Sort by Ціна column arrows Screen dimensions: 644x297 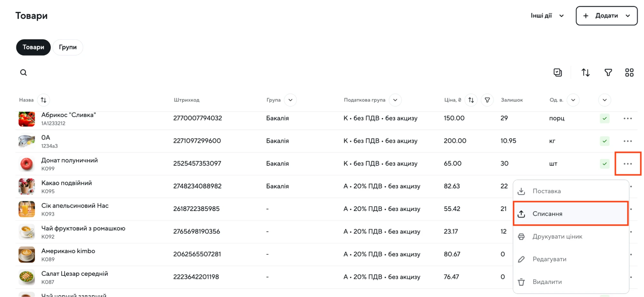471,100
